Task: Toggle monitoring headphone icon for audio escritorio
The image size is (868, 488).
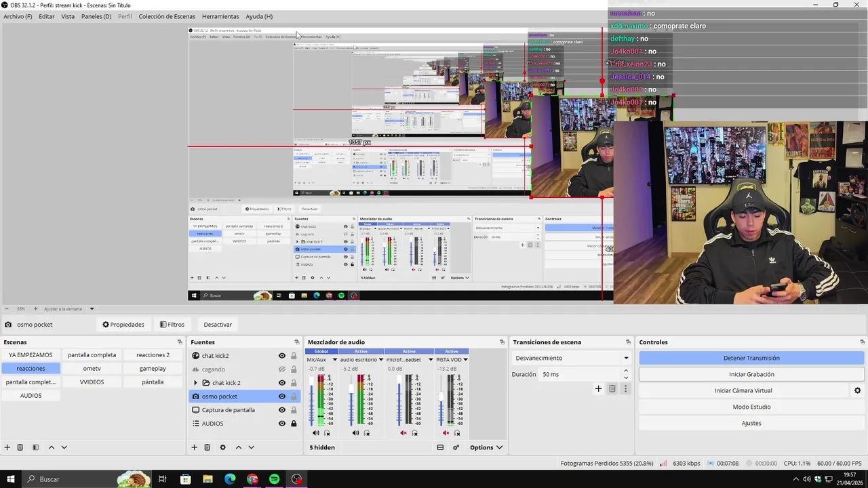Action: [x=367, y=433]
